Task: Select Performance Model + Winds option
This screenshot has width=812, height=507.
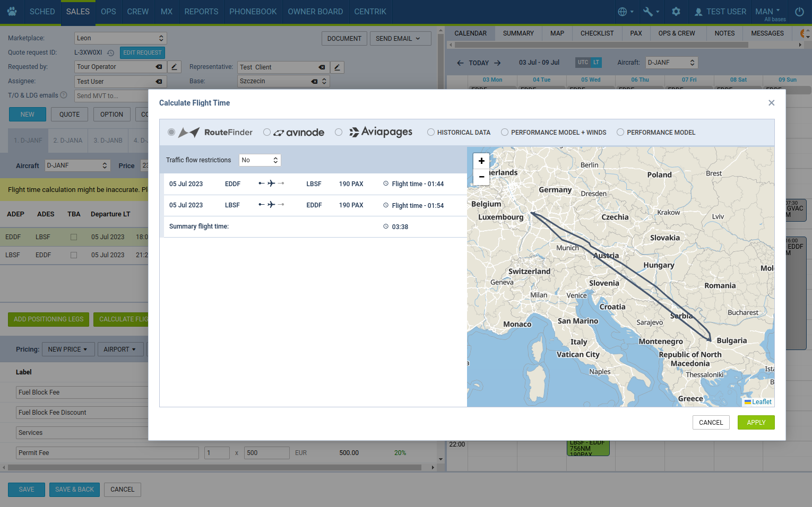Action: (x=505, y=132)
